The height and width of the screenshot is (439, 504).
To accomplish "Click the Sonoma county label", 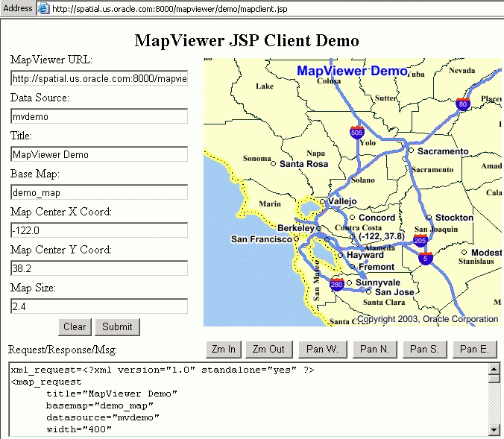I will 256,158.
